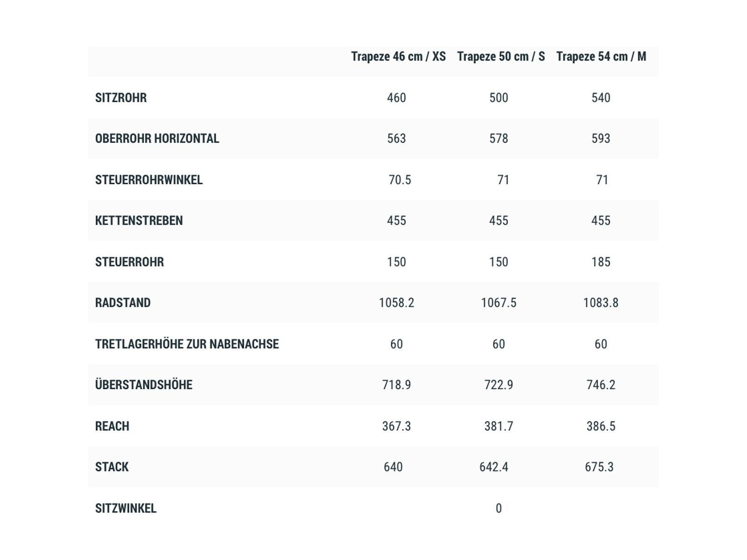Select the Radstand value 1067.5
The height and width of the screenshot is (560, 747).
[x=499, y=303]
